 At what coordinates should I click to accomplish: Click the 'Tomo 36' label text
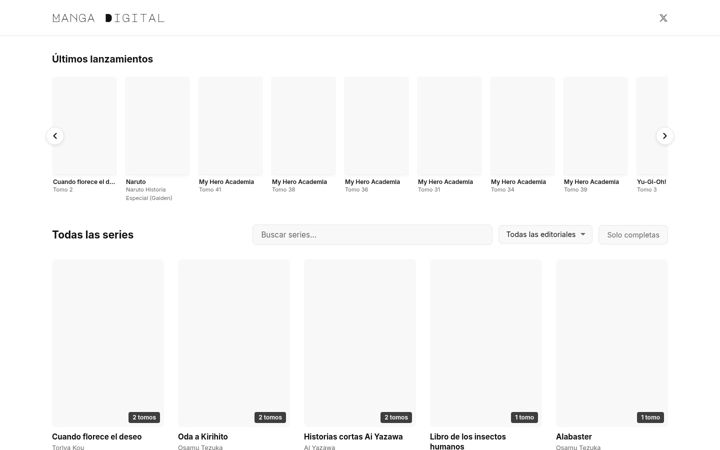point(356,190)
